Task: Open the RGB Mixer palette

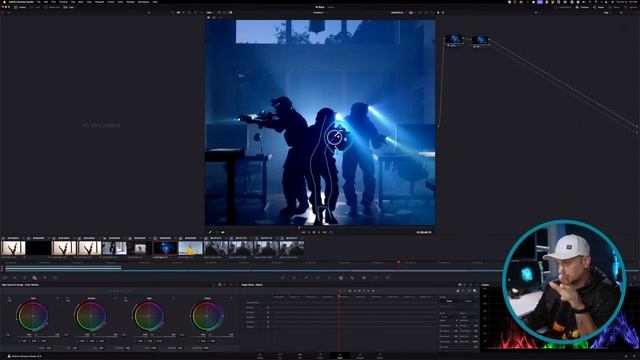Action: click(x=45, y=278)
